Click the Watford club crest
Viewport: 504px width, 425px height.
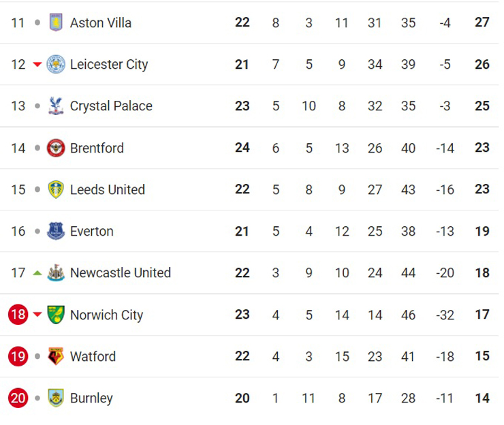click(55, 356)
